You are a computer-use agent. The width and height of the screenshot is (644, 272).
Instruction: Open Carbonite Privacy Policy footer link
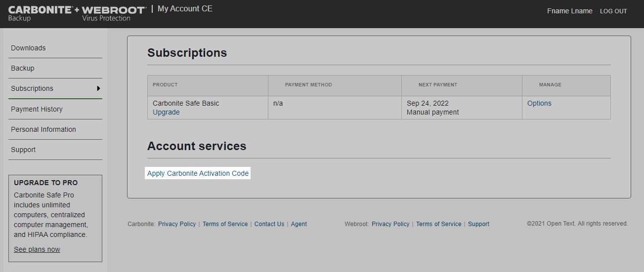tap(177, 224)
